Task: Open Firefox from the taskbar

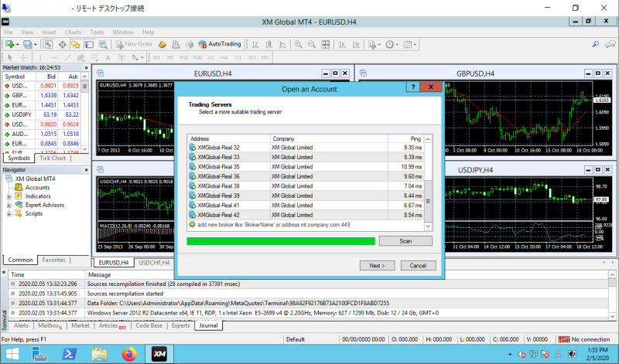Action: 128,354
